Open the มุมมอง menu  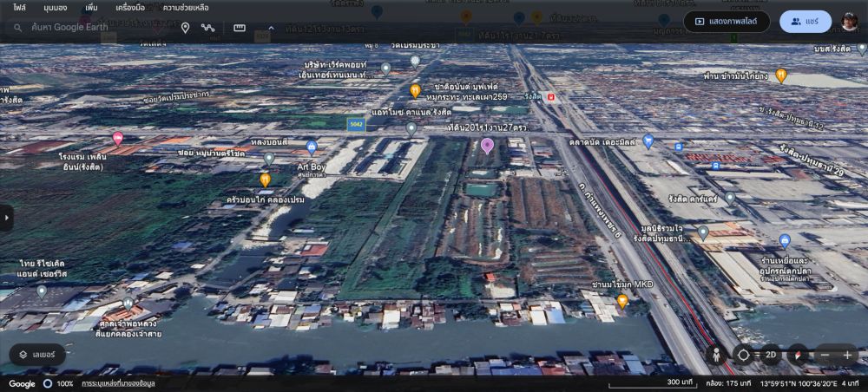pyautogui.click(x=56, y=8)
